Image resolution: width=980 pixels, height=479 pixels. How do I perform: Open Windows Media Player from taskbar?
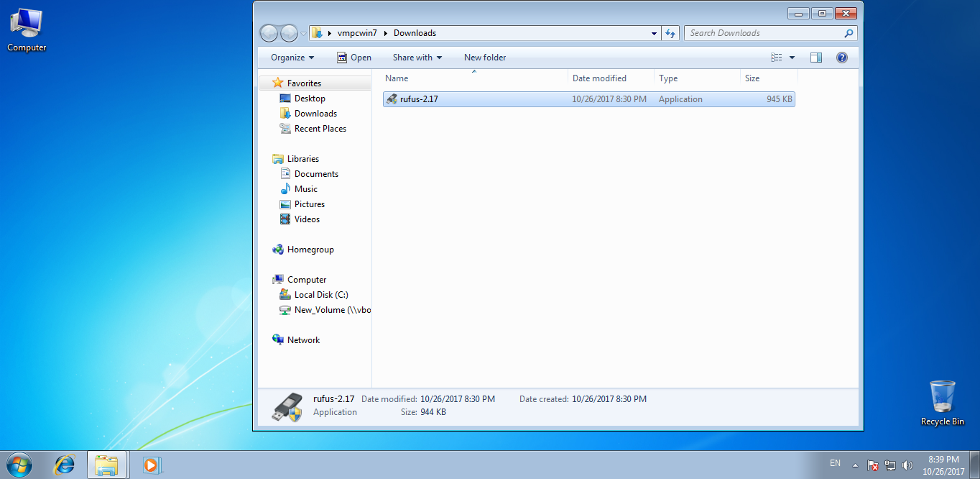pyautogui.click(x=151, y=465)
